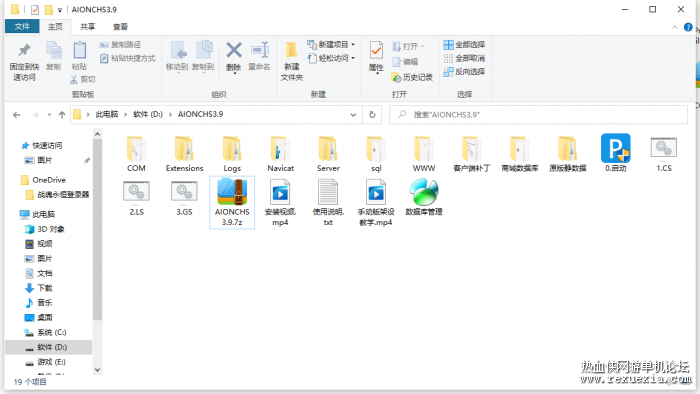The image size is (700, 394).
Task: Click Select None (全部取消)
Action: tap(464, 58)
